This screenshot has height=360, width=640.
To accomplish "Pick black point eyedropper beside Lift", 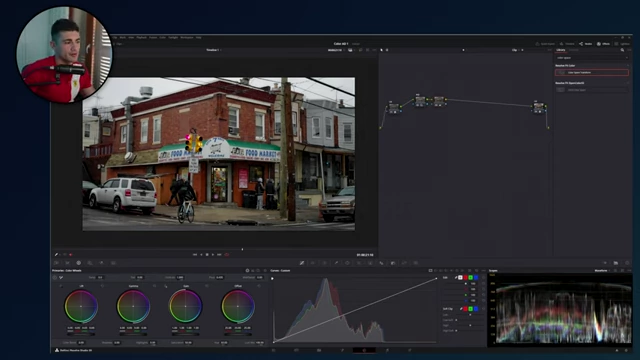I will pos(61,286).
